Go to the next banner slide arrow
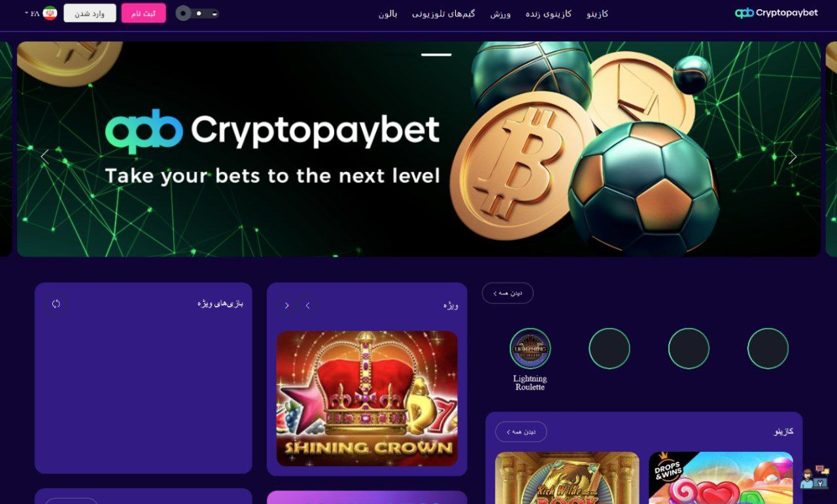 [793, 157]
